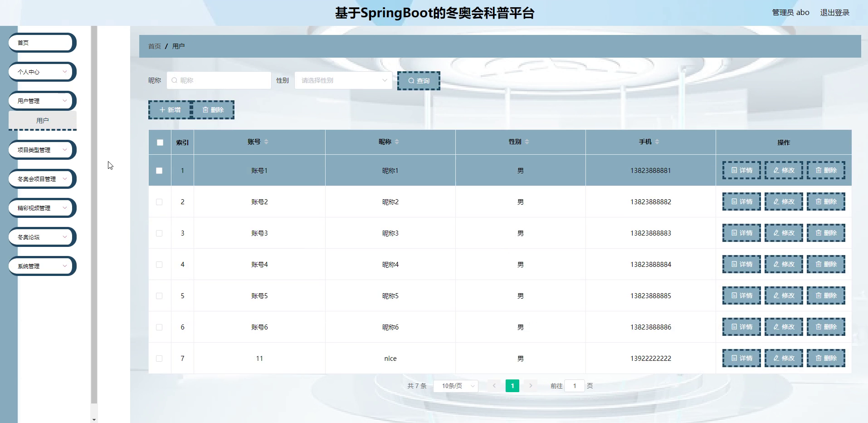The height and width of the screenshot is (423, 868).
Task: Expand the 系统管理 sidebar menu
Action: tap(42, 266)
